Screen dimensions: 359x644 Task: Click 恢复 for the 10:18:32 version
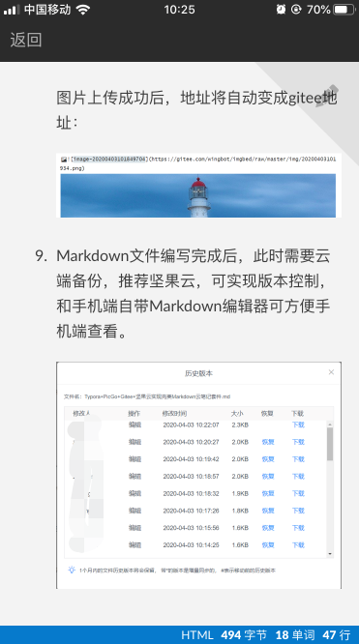[268, 493]
